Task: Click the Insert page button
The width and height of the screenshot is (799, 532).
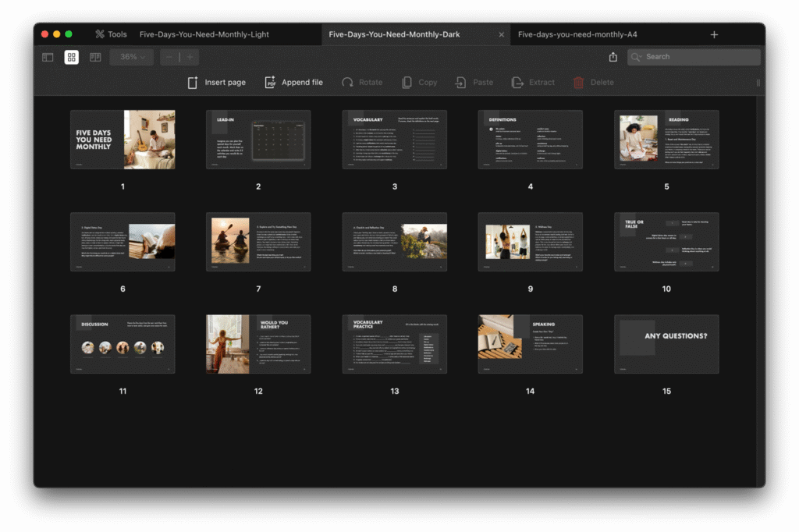Action: click(x=216, y=83)
